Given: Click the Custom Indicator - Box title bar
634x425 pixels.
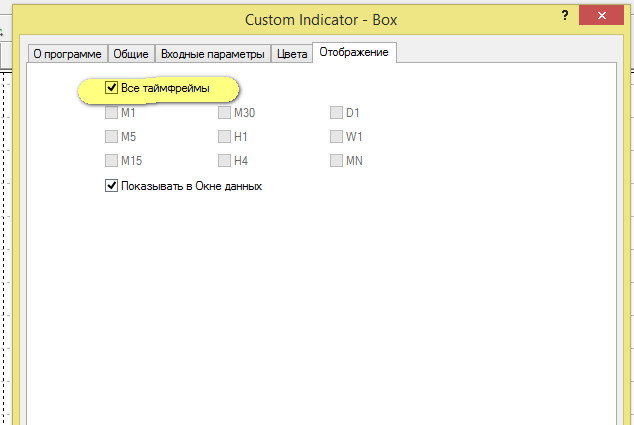Looking at the screenshot, I should 315,18.
